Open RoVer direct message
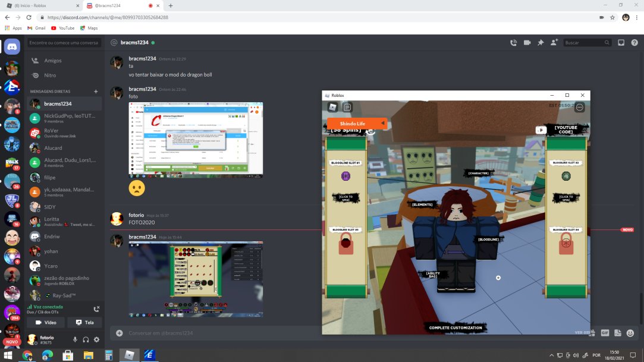Viewport: 644px width, 362px height. 64,133
